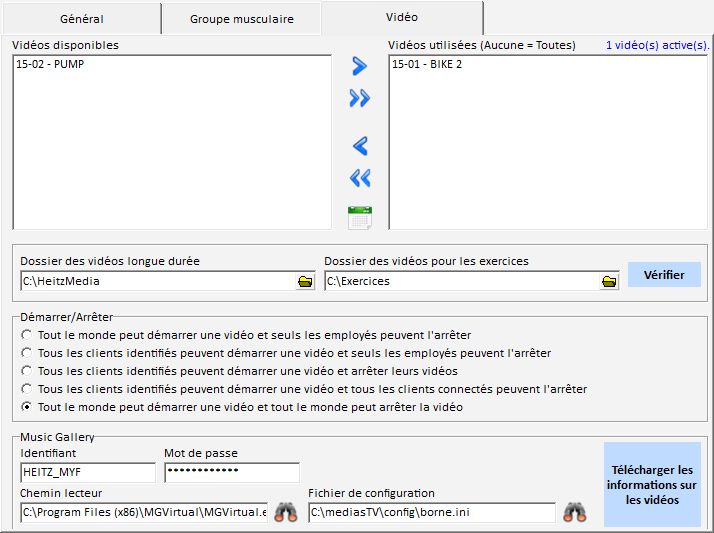Open the Groupe musculaire tab

click(x=241, y=19)
